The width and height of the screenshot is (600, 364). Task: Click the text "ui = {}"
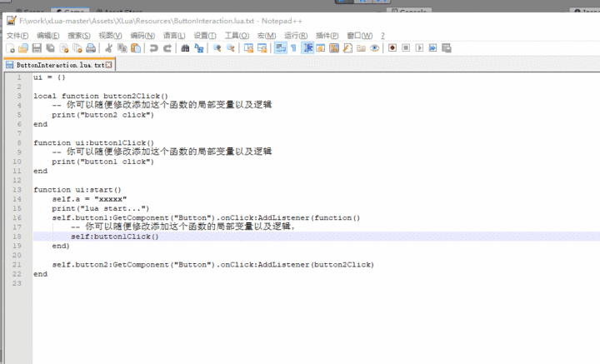[x=49, y=77]
